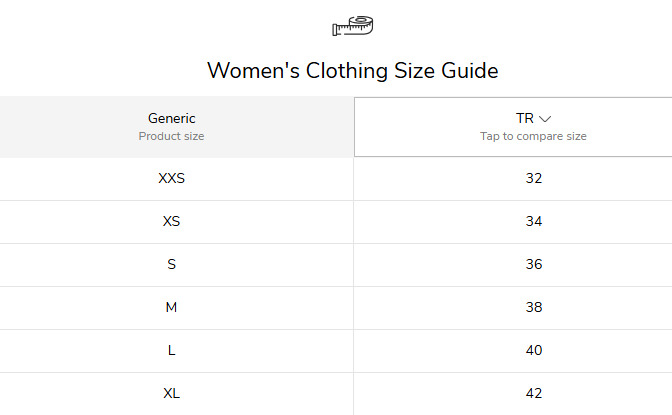672x415 pixels.
Task: Select the M size row
Action: 336,307
